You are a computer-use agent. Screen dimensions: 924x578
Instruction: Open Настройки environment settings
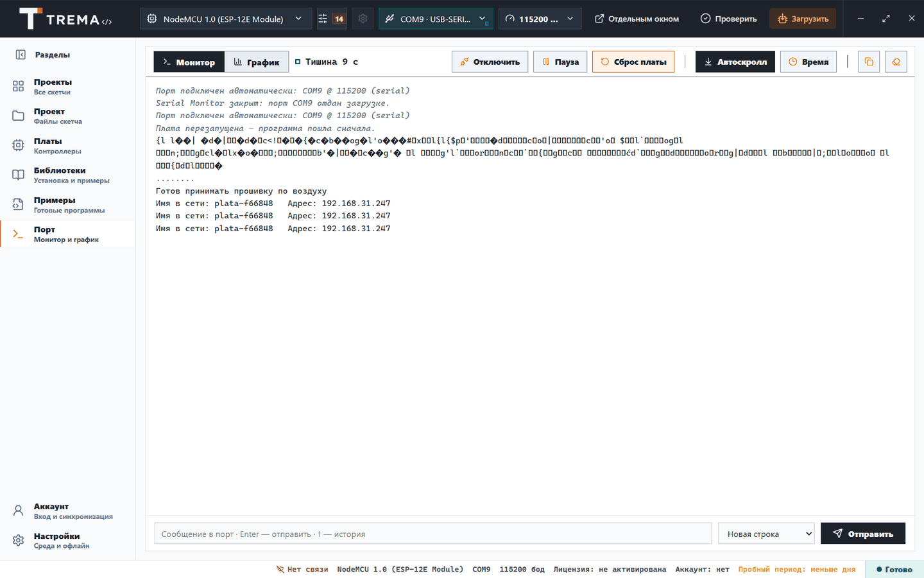pyautogui.click(x=67, y=541)
